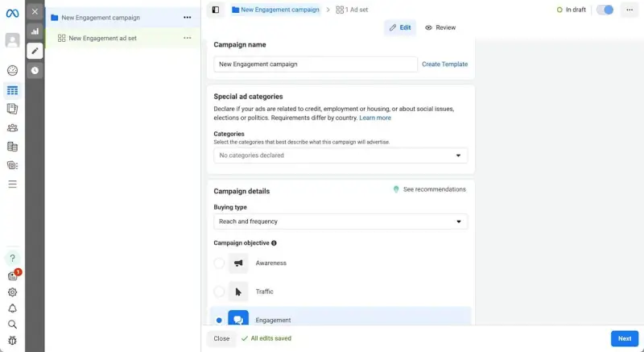Image resolution: width=644 pixels, height=352 pixels.
Task: Click the Awareness megaphone icon
Action: 238,263
